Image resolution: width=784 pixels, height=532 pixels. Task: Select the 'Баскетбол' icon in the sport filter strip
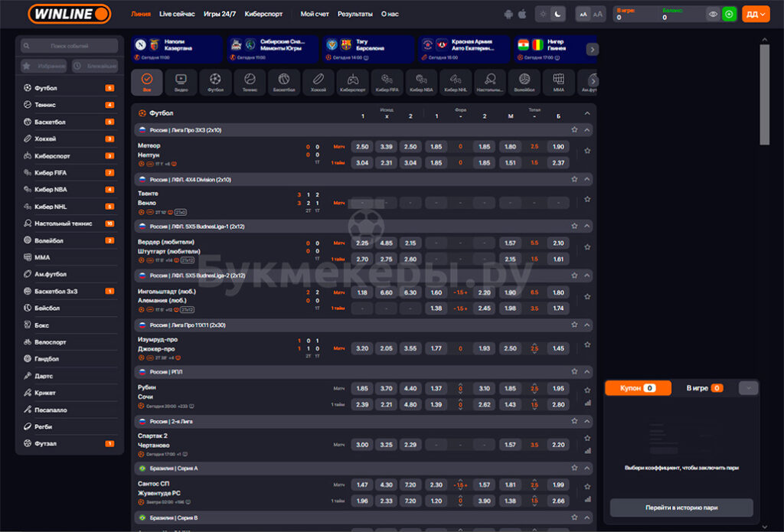pos(284,82)
